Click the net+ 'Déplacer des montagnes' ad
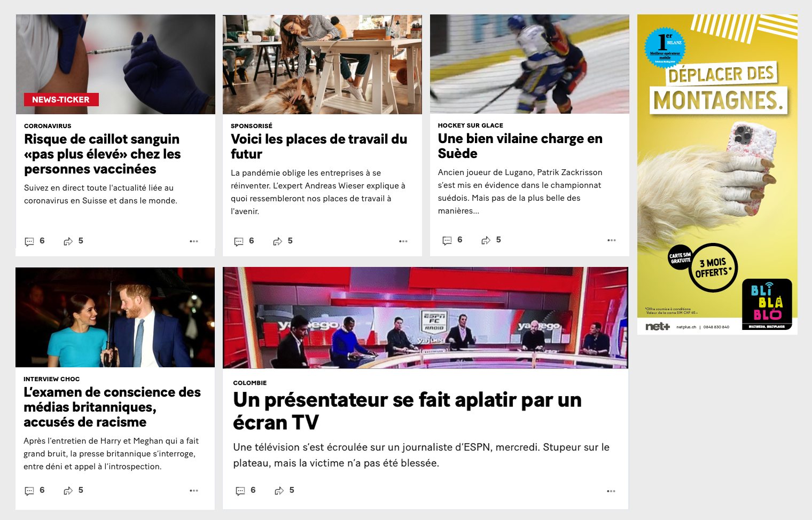The width and height of the screenshot is (812, 520). click(717, 175)
